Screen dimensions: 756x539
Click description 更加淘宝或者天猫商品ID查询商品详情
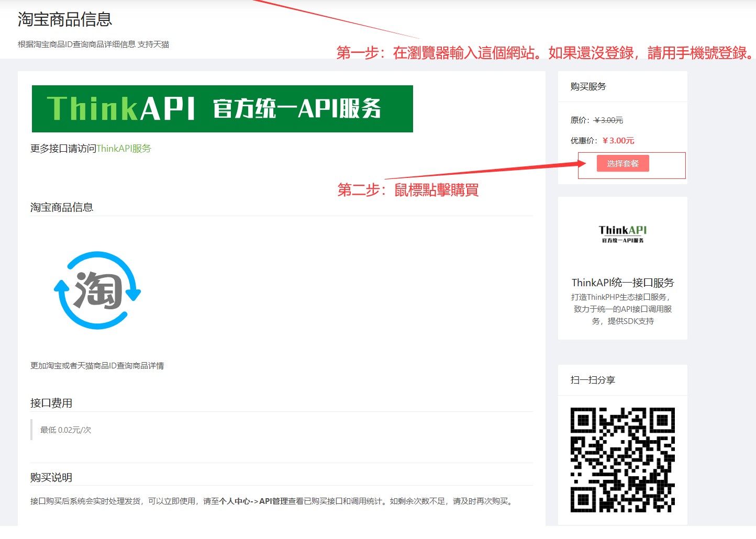(97, 366)
